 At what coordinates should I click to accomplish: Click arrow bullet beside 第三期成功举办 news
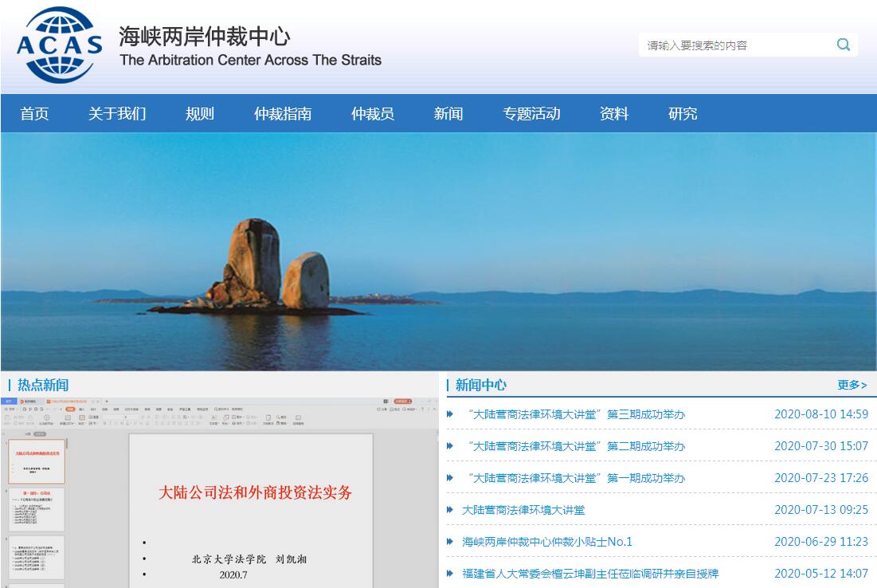[450, 414]
